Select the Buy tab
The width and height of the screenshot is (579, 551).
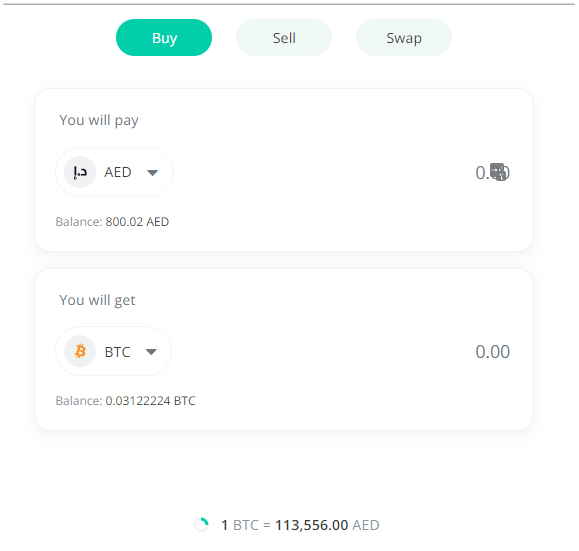point(164,38)
